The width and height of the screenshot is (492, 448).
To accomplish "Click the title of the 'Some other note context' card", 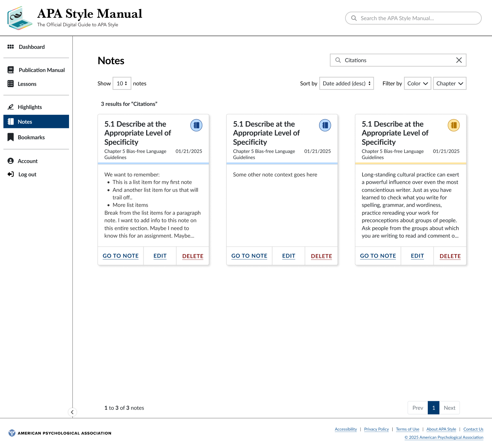I will coord(266,133).
